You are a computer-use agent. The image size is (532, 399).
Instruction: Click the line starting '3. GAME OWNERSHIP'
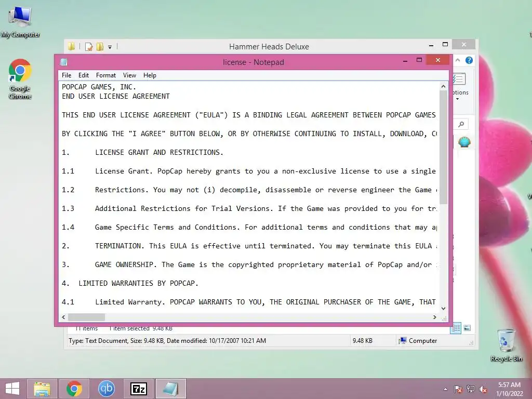point(249,264)
